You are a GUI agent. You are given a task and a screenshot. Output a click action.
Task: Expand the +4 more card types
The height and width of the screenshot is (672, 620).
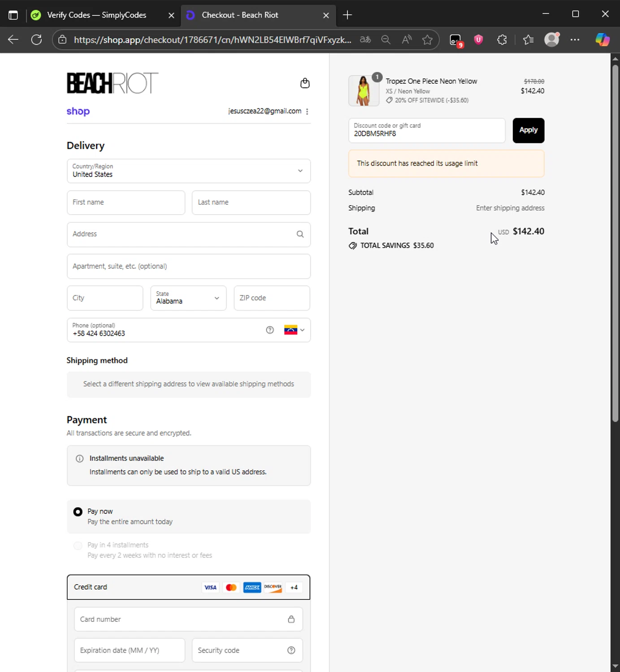point(294,587)
